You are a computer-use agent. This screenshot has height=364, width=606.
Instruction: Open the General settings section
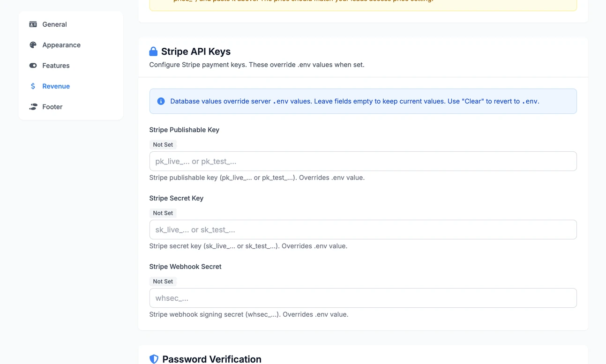coord(71,24)
